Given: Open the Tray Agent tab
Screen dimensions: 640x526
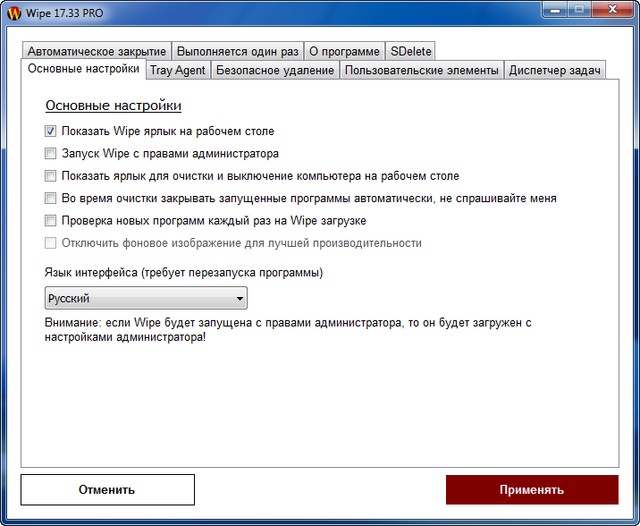Looking at the screenshot, I should pyautogui.click(x=178, y=70).
